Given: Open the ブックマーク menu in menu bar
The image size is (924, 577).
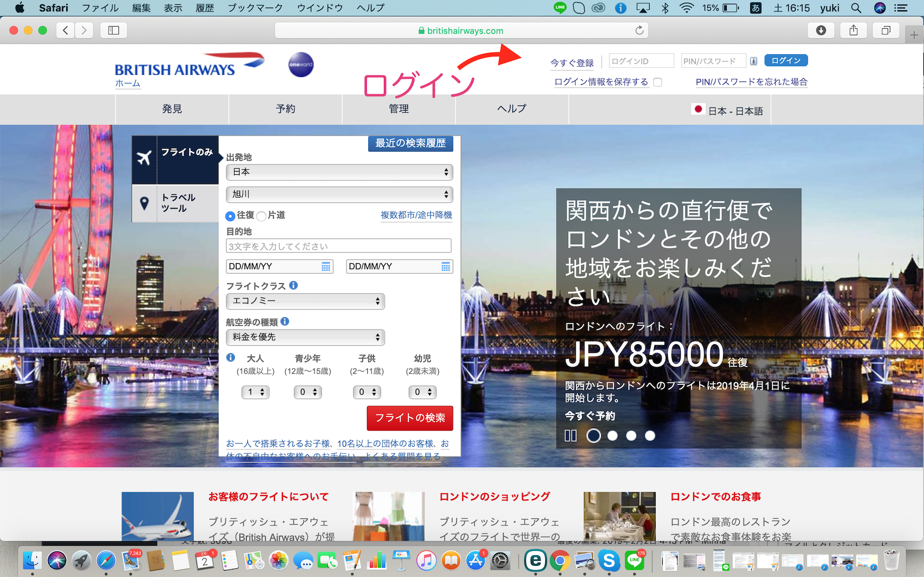Looking at the screenshot, I should [x=255, y=8].
